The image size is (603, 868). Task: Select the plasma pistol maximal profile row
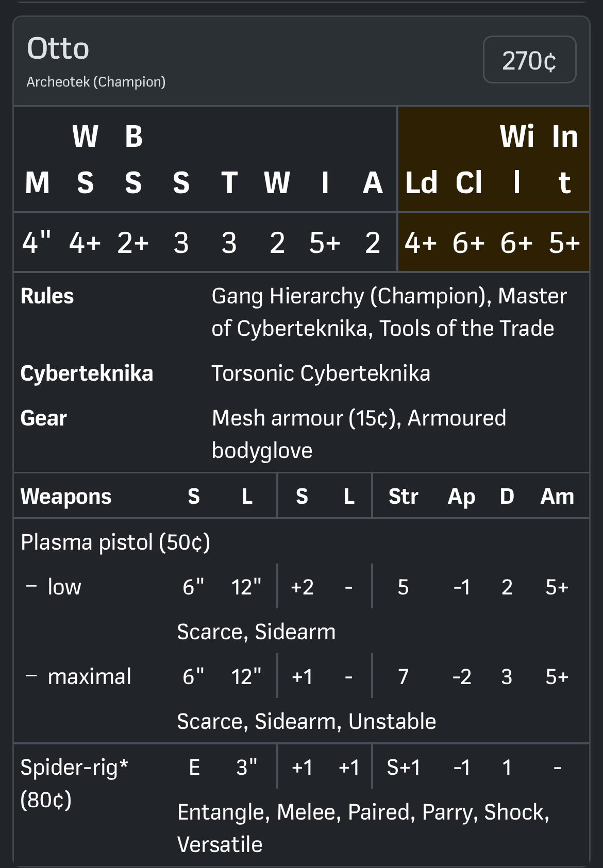pyautogui.click(x=89, y=677)
